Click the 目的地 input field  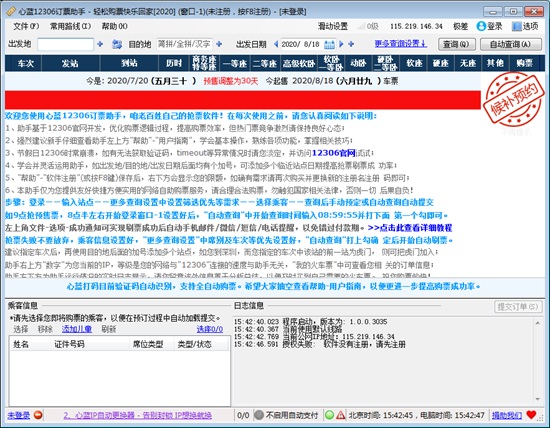tap(184, 44)
